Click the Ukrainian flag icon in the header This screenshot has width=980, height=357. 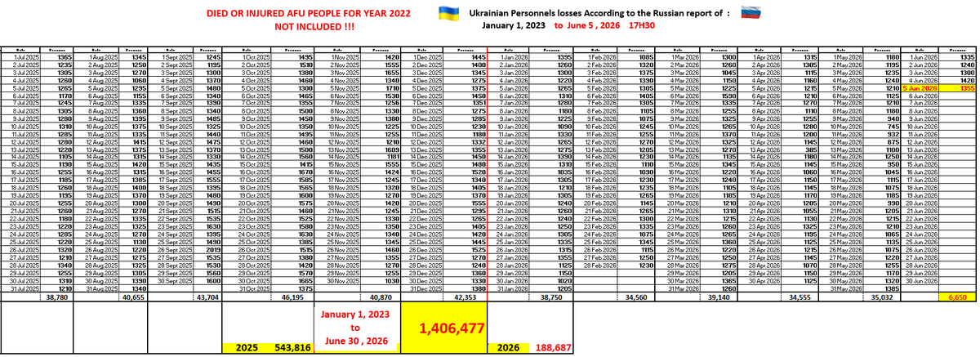448,14
